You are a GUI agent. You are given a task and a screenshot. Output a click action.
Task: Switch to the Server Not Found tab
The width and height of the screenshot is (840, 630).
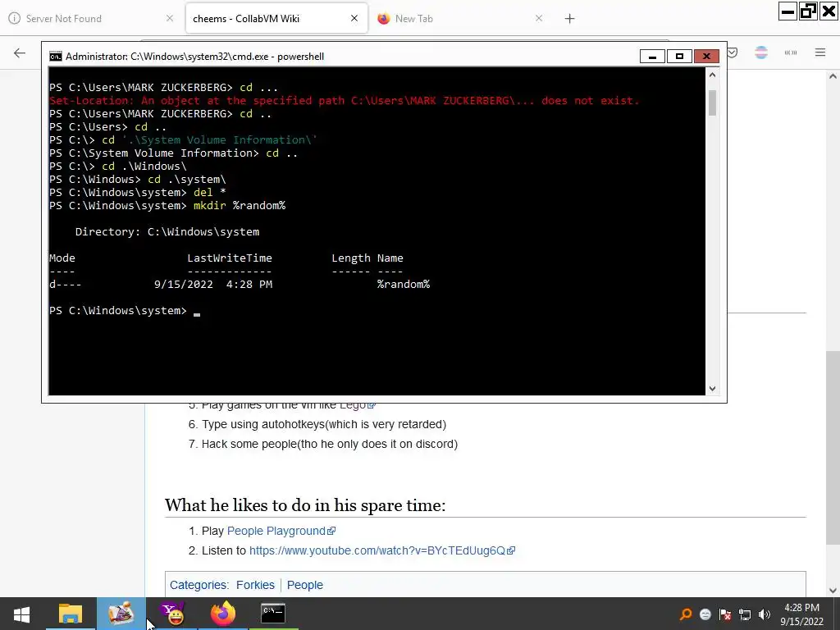point(92,18)
